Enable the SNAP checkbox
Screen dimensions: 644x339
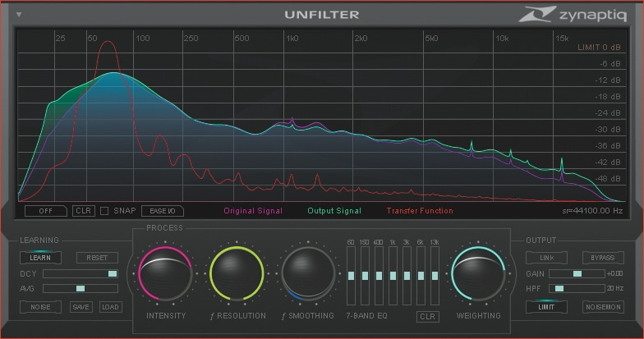(x=104, y=211)
